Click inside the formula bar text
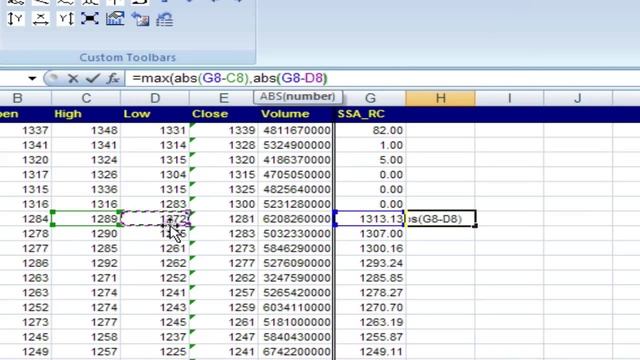The image size is (640, 360). 230,78
